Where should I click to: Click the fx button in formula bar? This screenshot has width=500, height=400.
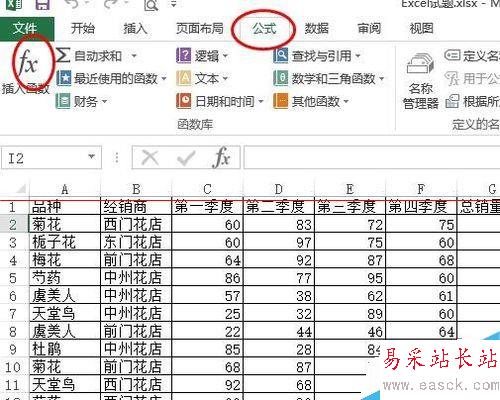pyautogui.click(x=221, y=157)
